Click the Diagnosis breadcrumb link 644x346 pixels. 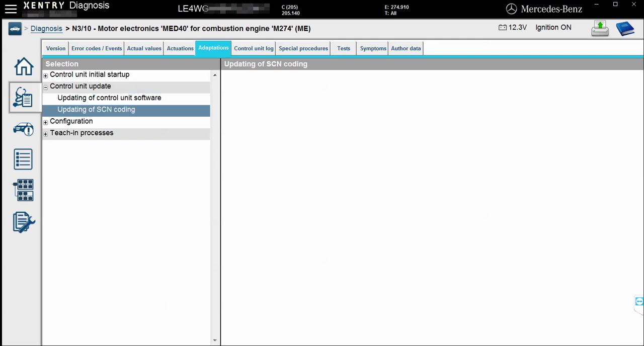(x=46, y=28)
